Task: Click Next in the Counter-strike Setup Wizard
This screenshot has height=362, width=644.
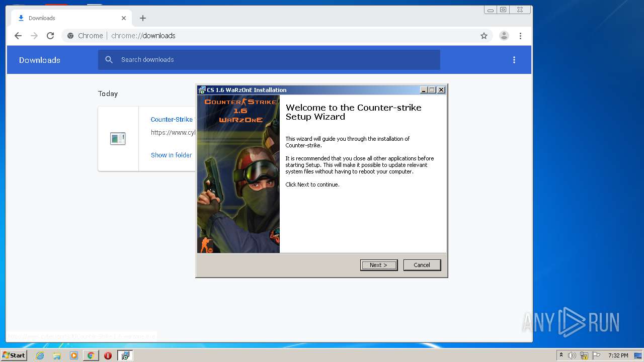Action: [x=379, y=265]
